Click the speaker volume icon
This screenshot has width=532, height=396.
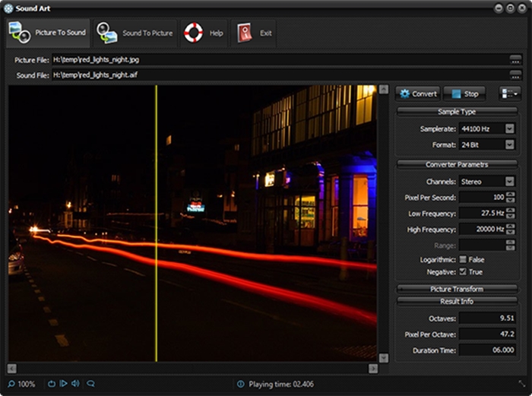click(76, 384)
